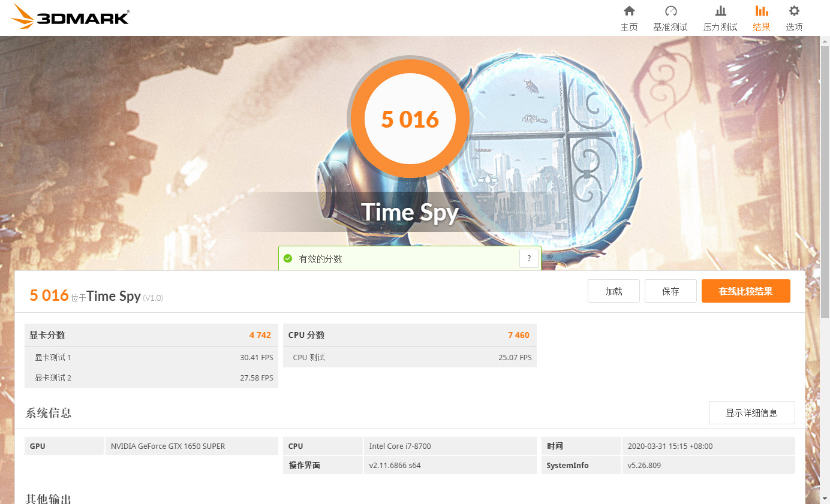Switch to the results view icon
The height and width of the screenshot is (504, 830).
[x=761, y=17]
